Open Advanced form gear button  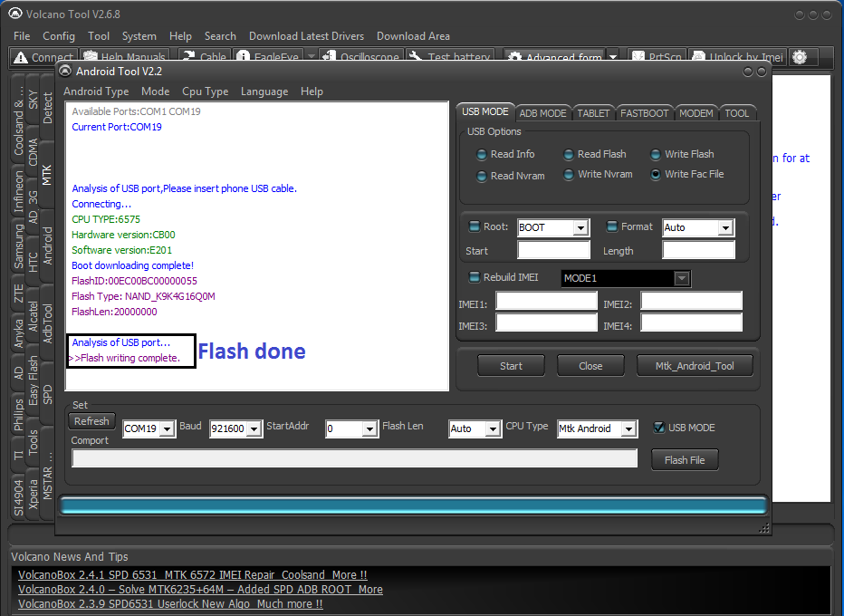click(x=554, y=57)
